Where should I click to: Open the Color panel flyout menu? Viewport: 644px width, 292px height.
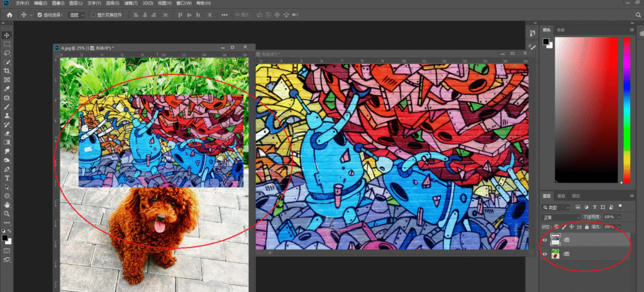631,30
